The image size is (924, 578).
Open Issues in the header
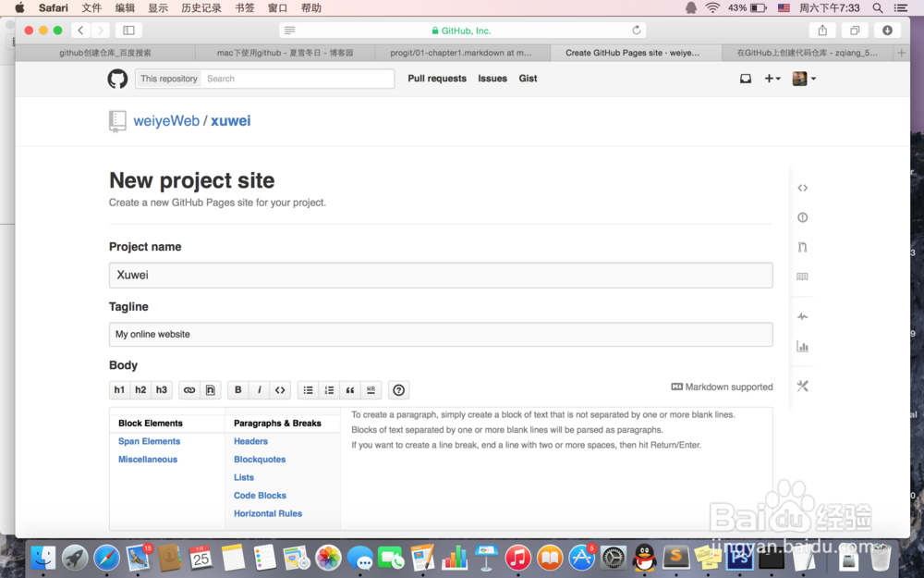tap(492, 79)
